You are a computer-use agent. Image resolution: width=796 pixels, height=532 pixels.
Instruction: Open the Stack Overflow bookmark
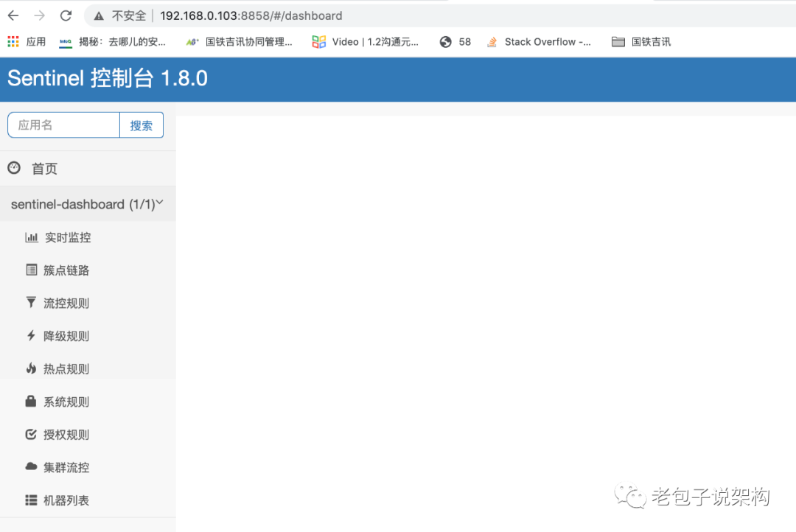pyautogui.click(x=539, y=41)
